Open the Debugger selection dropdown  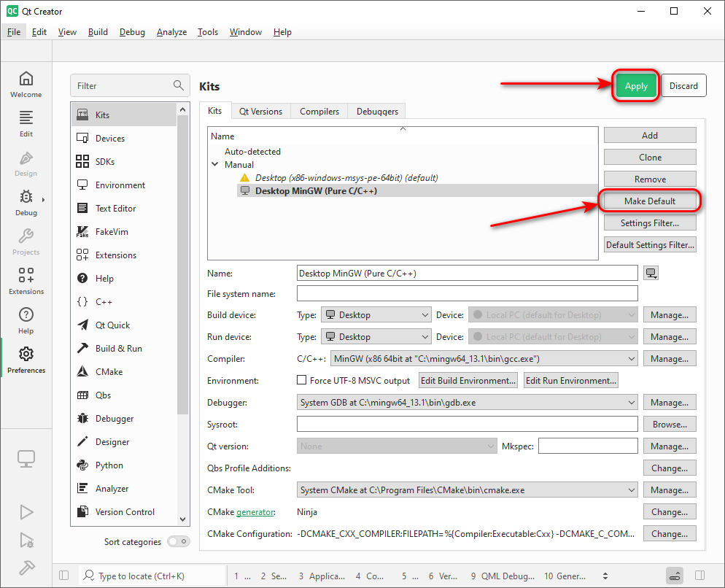(467, 403)
